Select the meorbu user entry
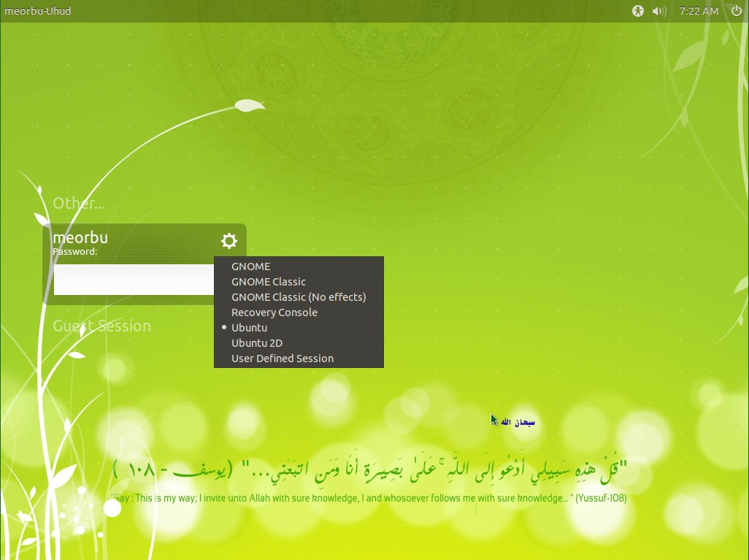The width and height of the screenshot is (749, 560). 80,237
